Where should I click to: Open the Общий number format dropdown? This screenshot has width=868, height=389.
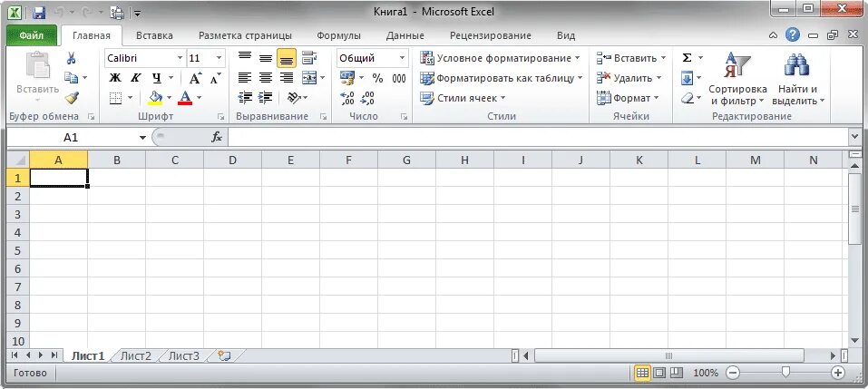click(403, 58)
